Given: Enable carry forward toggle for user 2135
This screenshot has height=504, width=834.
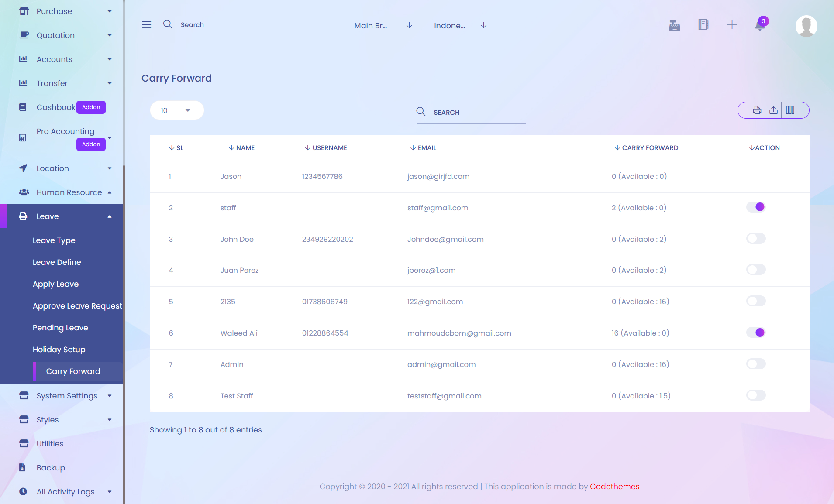Looking at the screenshot, I should click(x=756, y=301).
